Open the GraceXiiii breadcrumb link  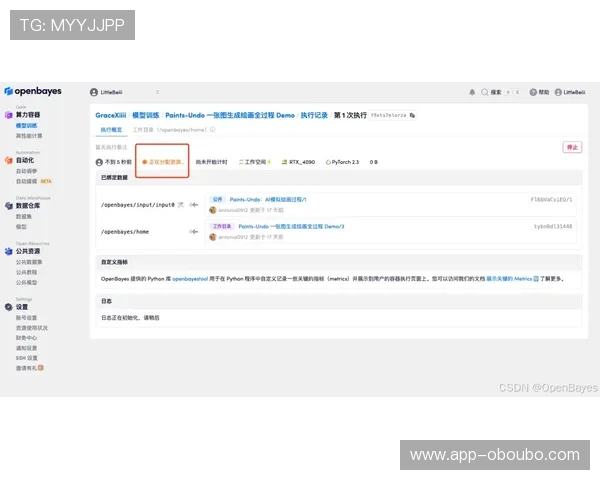pos(111,115)
